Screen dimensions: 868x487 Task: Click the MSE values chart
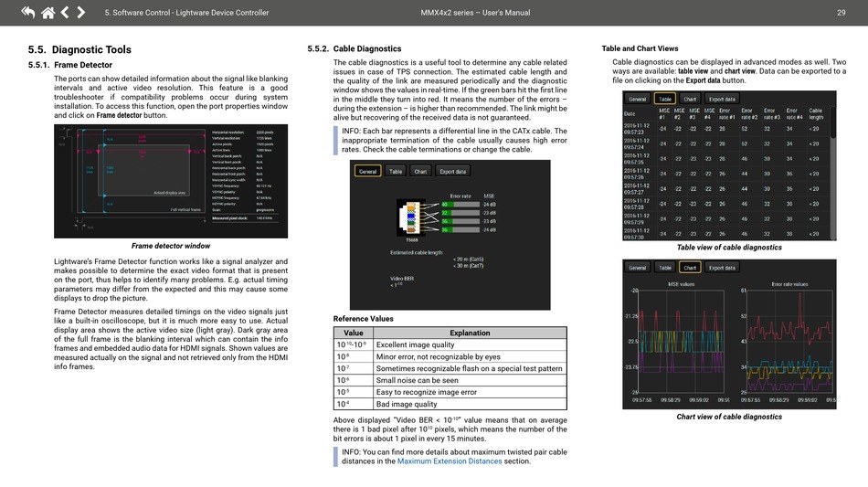[x=681, y=340]
